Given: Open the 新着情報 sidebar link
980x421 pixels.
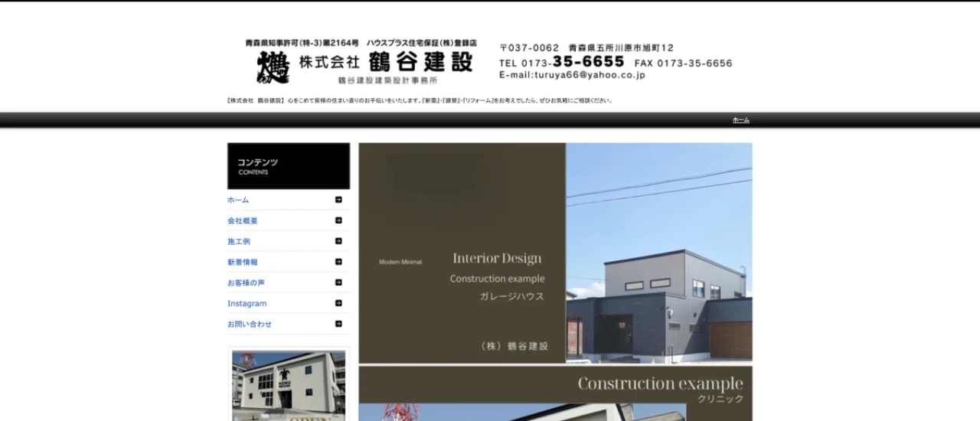Looking at the screenshot, I should [243, 262].
